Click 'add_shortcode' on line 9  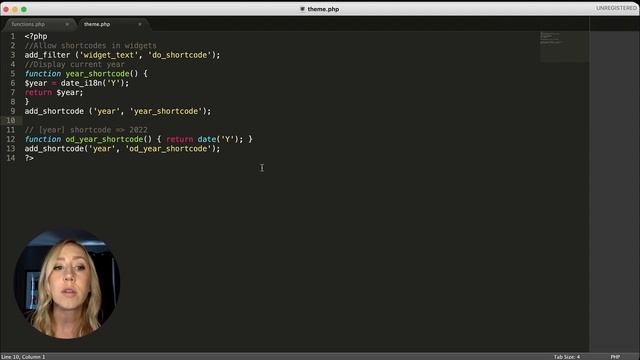click(54, 111)
